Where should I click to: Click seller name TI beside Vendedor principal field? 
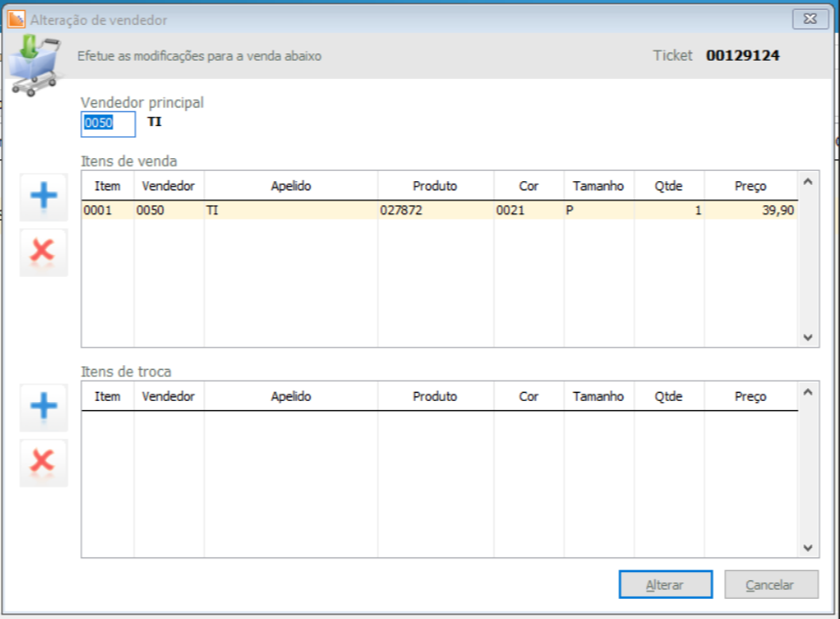pos(155,122)
